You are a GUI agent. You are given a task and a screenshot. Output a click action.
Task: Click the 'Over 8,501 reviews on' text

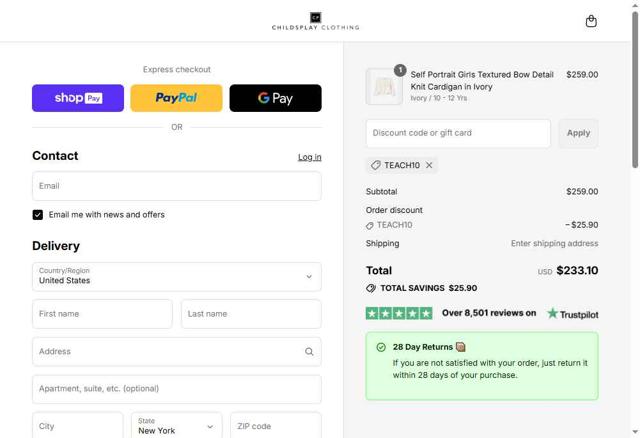489,313
